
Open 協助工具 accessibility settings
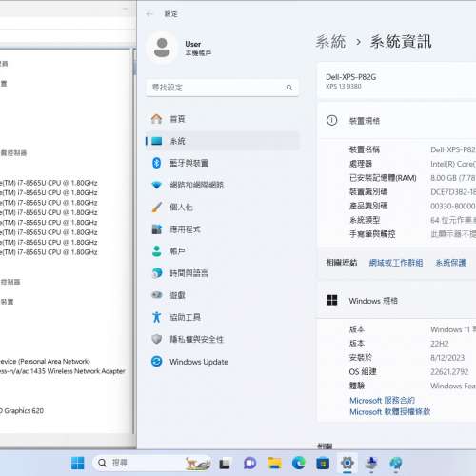pyautogui.click(x=222, y=317)
